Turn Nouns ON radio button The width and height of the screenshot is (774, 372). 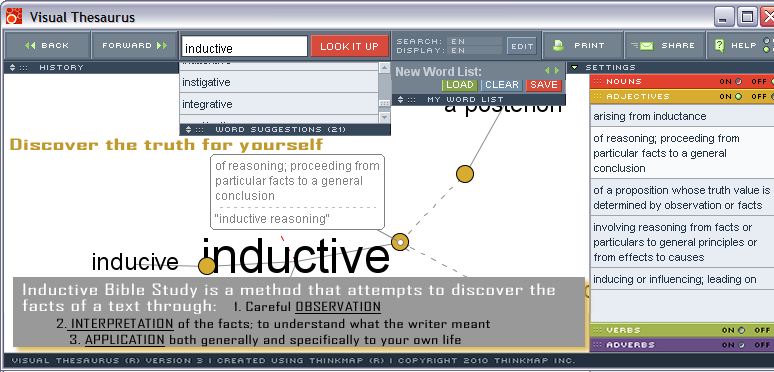pos(738,82)
